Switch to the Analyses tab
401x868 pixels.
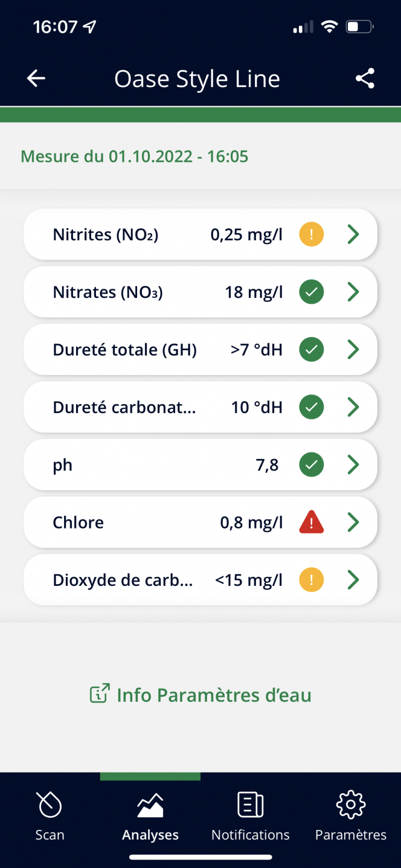[150, 817]
